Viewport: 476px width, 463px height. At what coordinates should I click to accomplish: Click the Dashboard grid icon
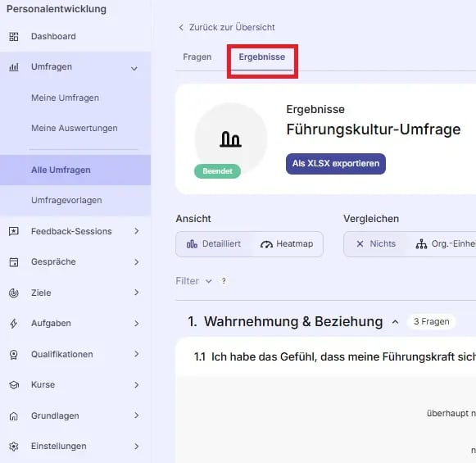[x=14, y=37]
